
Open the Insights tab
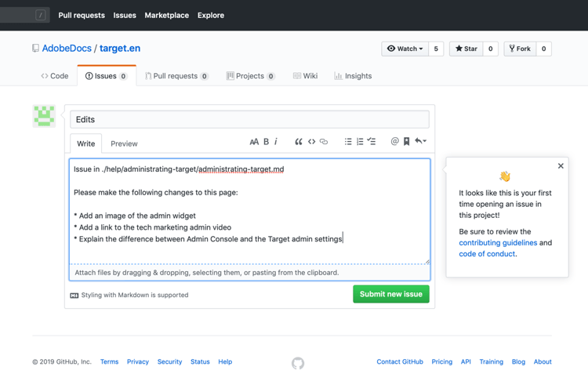(353, 76)
